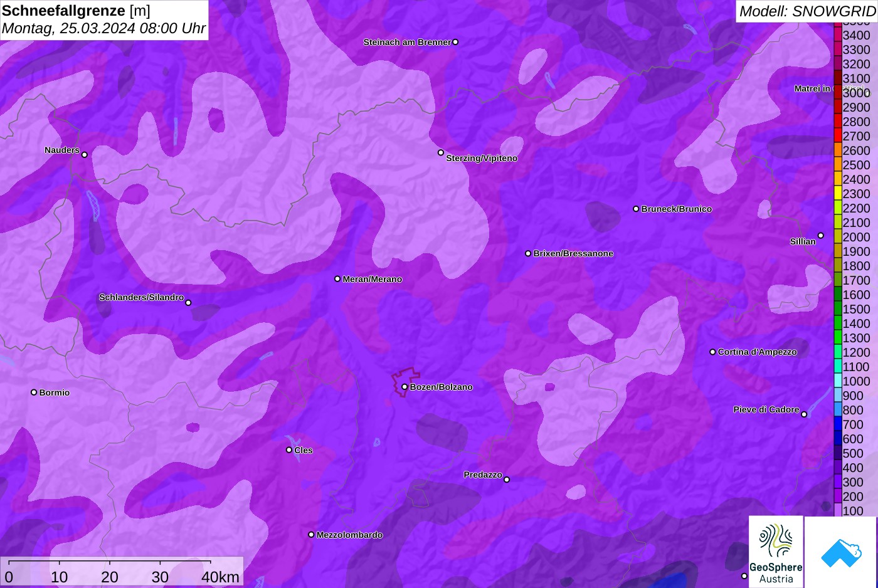Select the 2500 legend value
The width and height of the screenshot is (878, 588).
pos(857,165)
